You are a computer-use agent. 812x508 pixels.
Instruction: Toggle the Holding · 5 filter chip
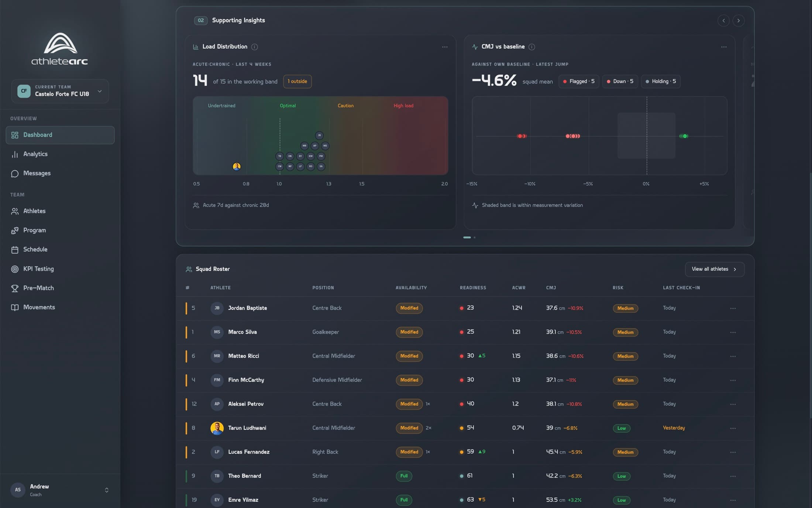661,82
